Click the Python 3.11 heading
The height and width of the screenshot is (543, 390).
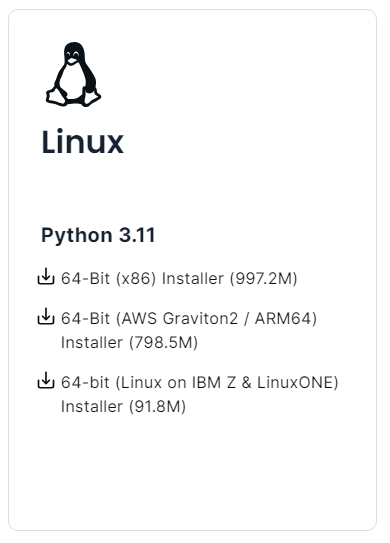pos(98,235)
